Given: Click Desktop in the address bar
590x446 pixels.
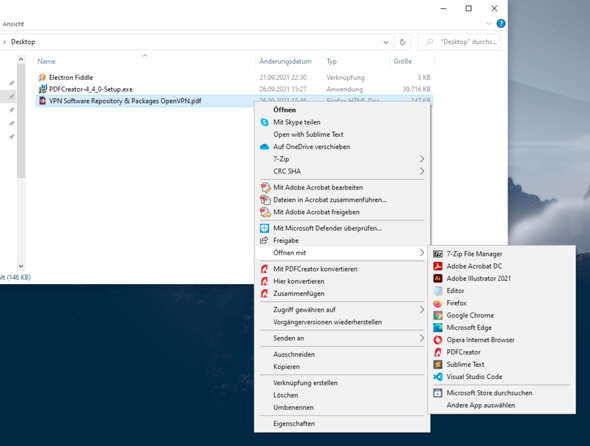Looking at the screenshot, I should pyautogui.click(x=23, y=42).
